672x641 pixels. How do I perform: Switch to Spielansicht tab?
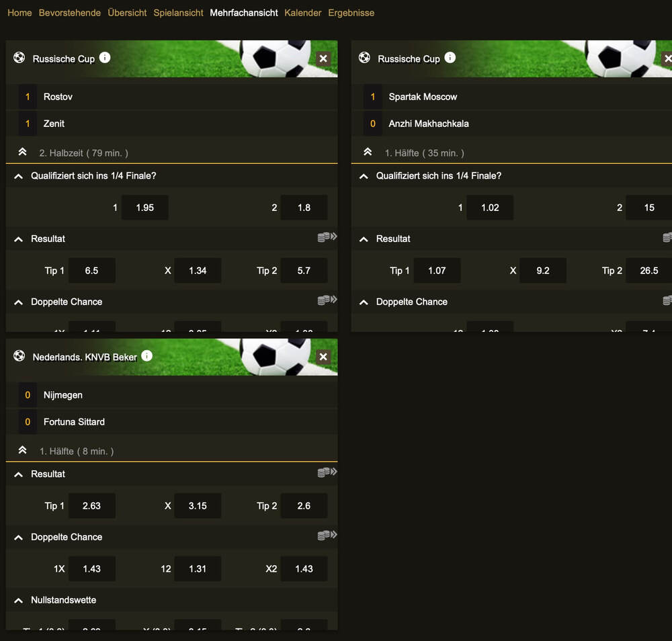178,13
